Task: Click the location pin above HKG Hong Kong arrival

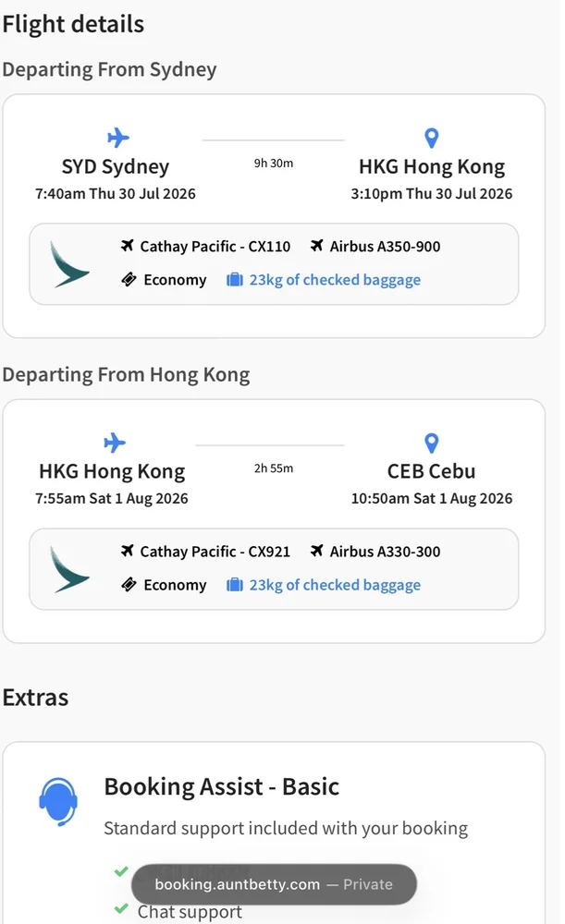Action: pyautogui.click(x=432, y=138)
